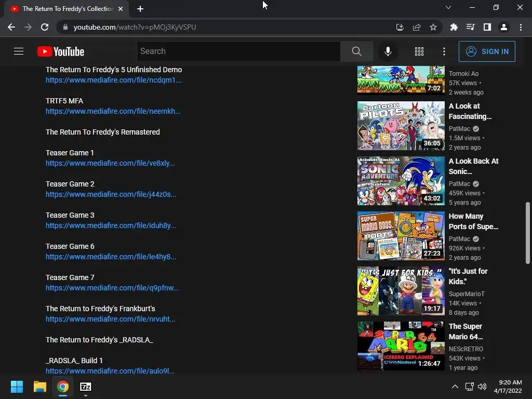This screenshot has height=399, width=532.
Task: Go back with browser back arrow
Action: pyautogui.click(x=11, y=27)
